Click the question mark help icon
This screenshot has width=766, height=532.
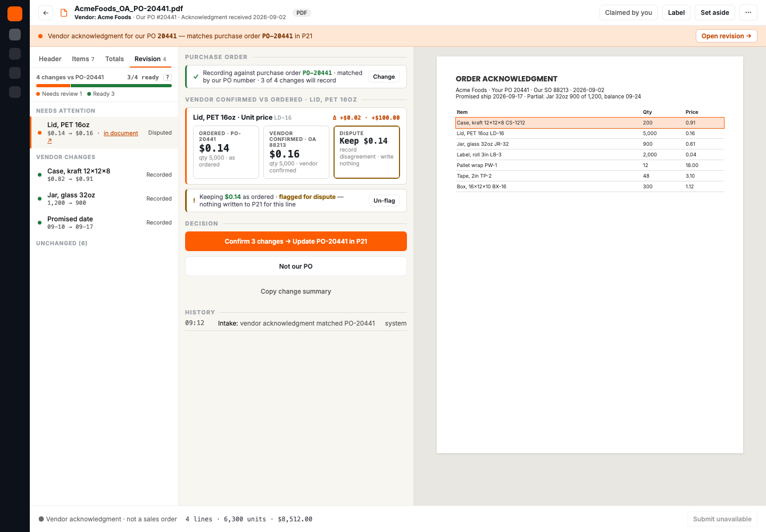tap(168, 77)
